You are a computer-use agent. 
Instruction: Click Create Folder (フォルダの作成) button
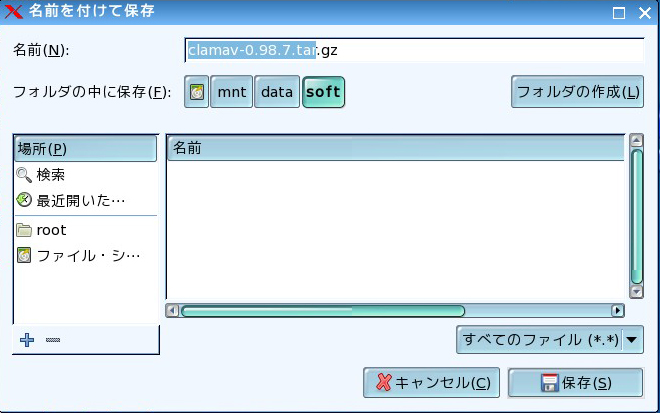[577, 92]
